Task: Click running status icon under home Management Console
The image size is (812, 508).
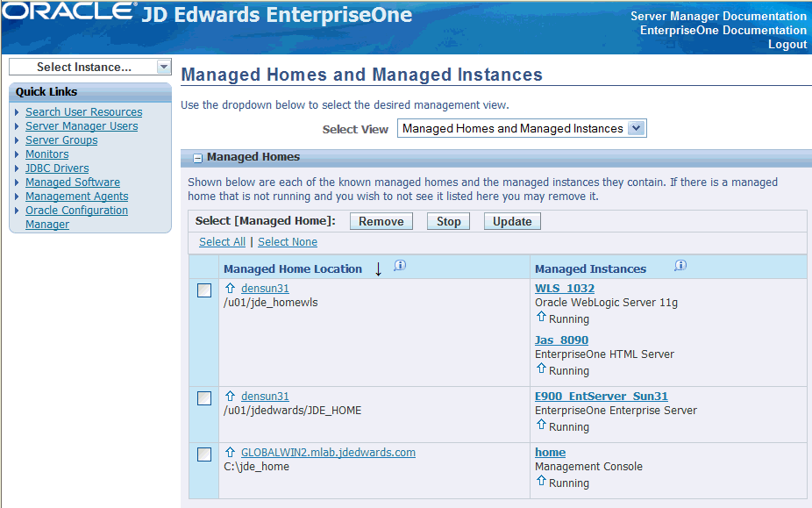Action: pyautogui.click(x=541, y=480)
